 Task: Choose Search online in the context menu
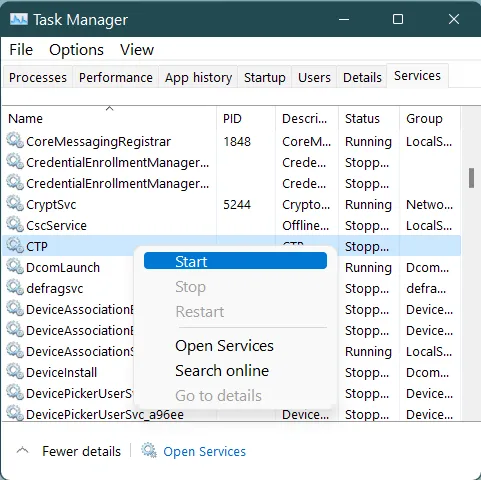(x=222, y=371)
